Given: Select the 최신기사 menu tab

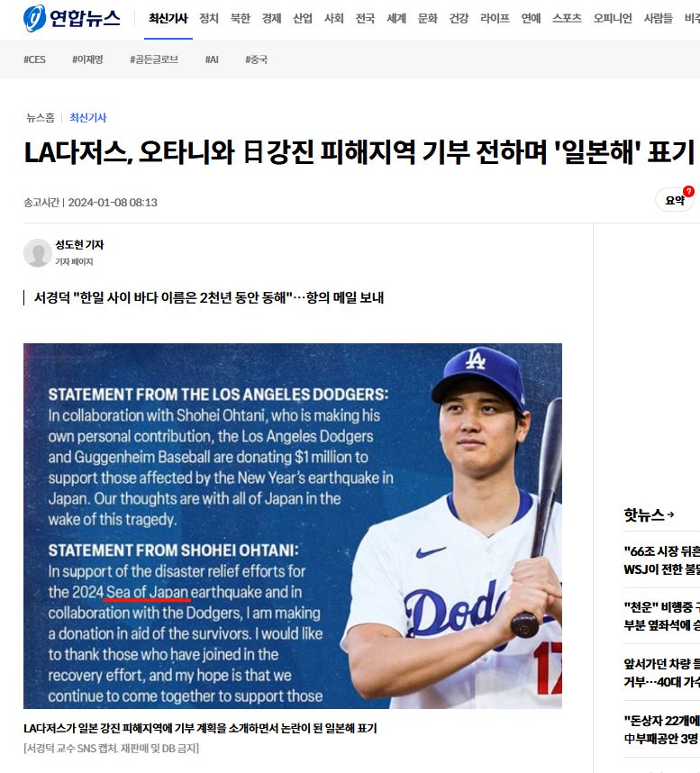Looking at the screenshot, I should (x=168, y=19).
